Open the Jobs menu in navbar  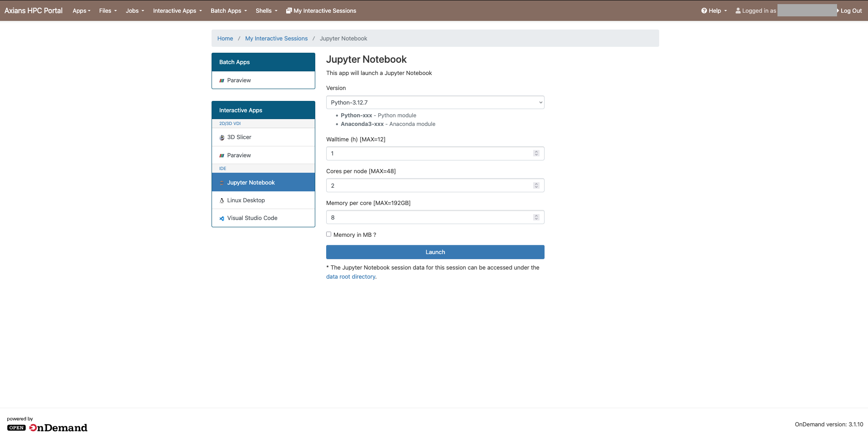click(x=135, y=11)
